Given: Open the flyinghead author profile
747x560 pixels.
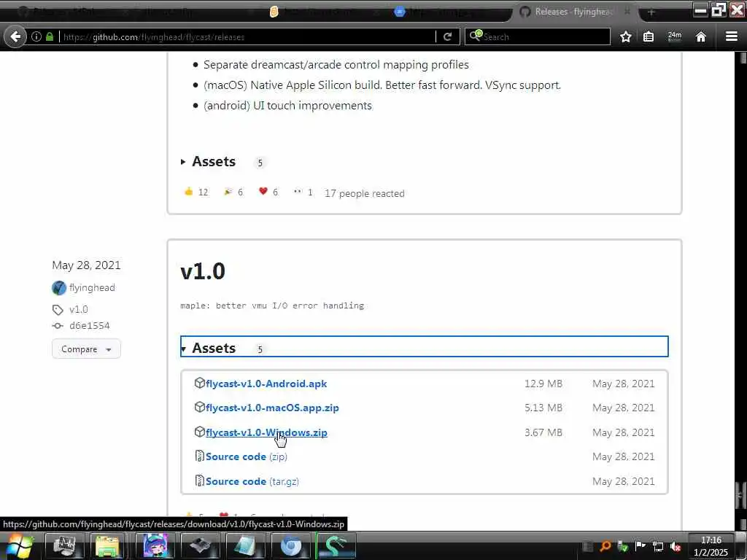Looking at the screenshot, I should tap(92, 287).
